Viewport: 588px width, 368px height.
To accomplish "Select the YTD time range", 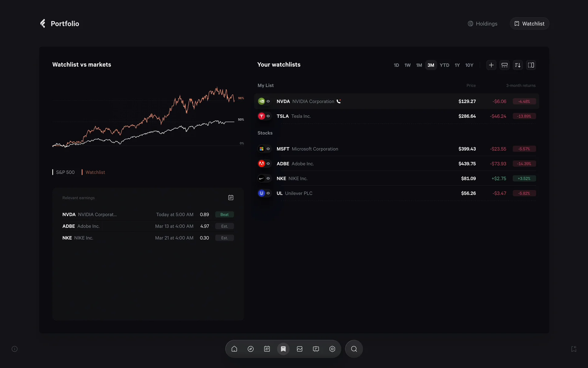I will (444, 65).
